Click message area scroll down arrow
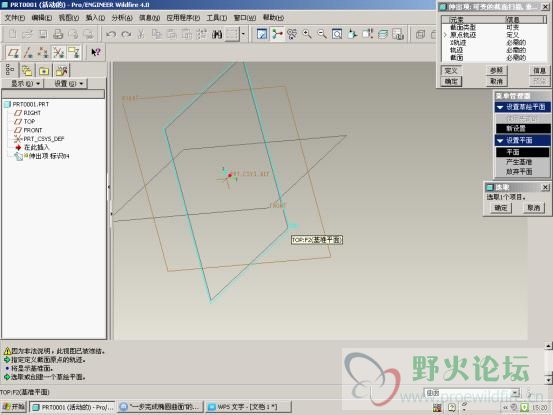This screenshot has height=415, width=553. [548, 379]
